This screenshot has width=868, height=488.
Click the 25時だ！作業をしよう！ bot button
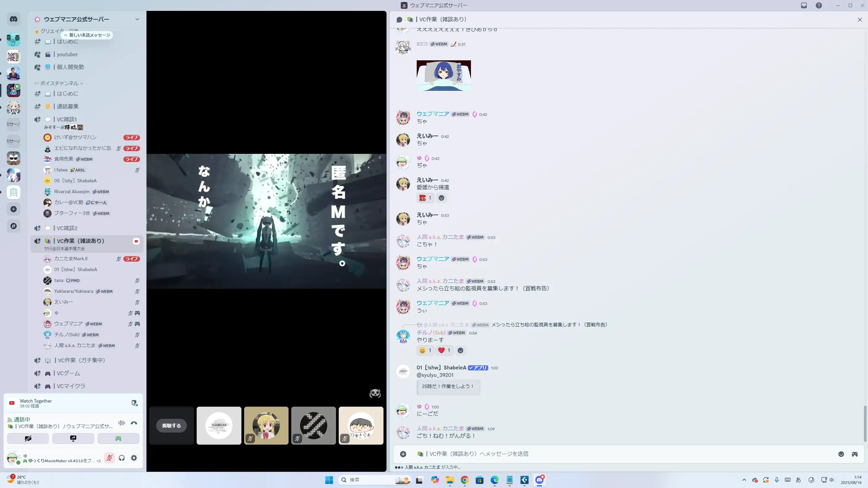448,386
